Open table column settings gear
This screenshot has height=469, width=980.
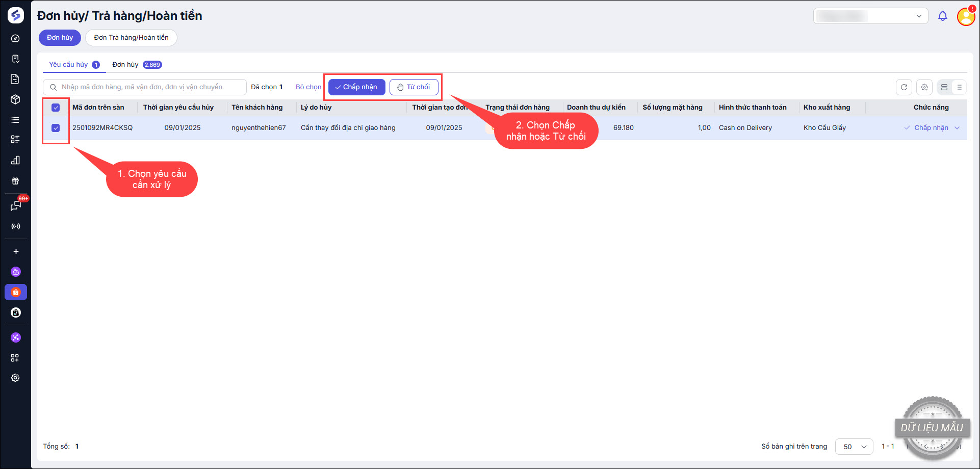click(924, 87)
